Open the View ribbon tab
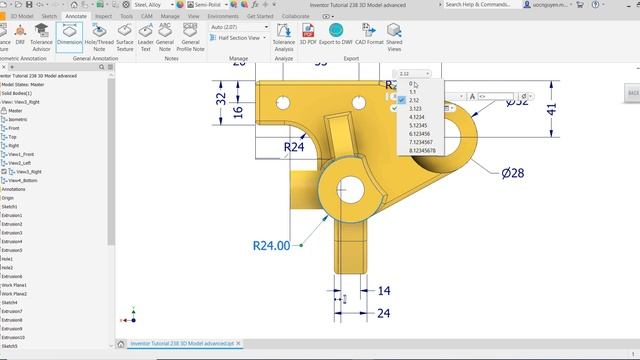The image size is (640, 360). (x=193, y=16)
